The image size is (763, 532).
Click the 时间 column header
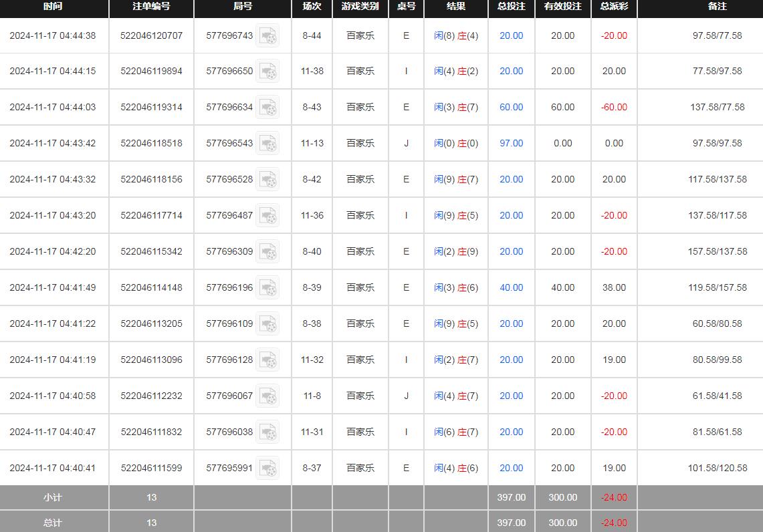pyautogui.click(x=53, y=7)
